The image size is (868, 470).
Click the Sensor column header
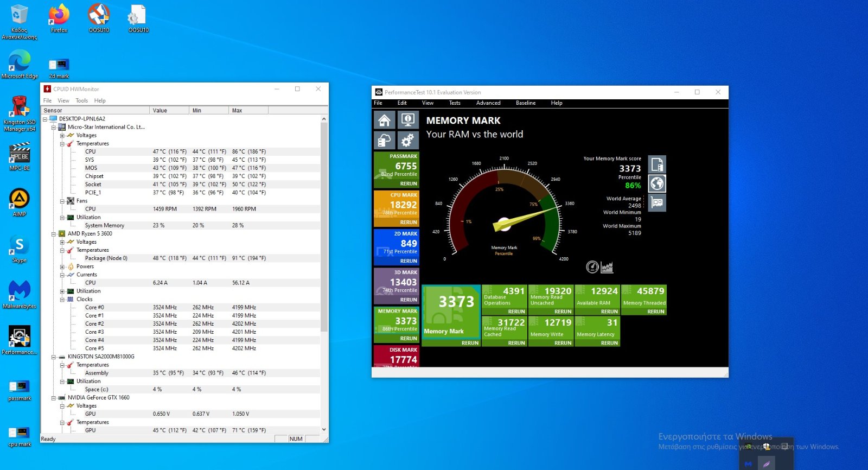[95, 110]
